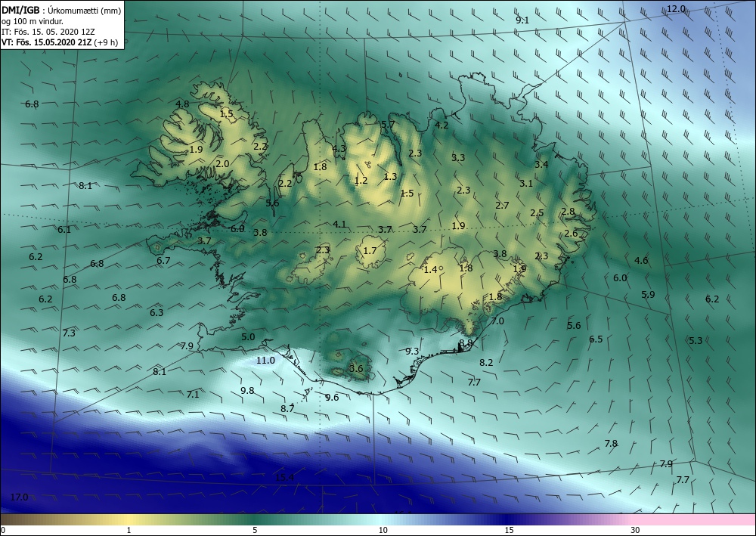Click the 9.8 value on the map
Viewport: 756px width, 536px height.
point(247,391)
